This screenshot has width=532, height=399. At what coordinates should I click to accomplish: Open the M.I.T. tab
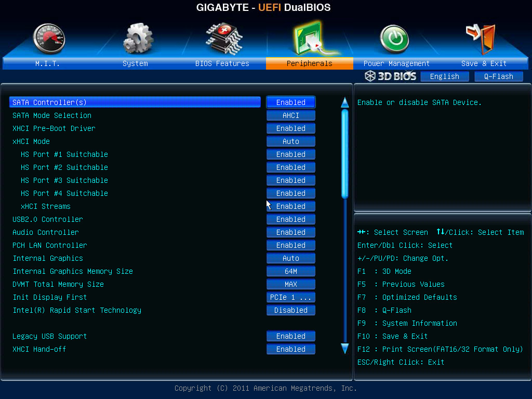(47, 63)
